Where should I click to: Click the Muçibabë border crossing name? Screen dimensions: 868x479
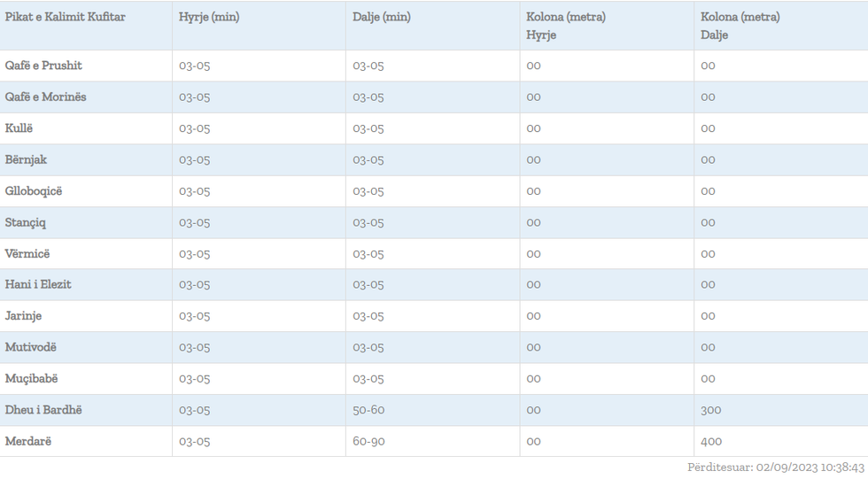point(31,379)
